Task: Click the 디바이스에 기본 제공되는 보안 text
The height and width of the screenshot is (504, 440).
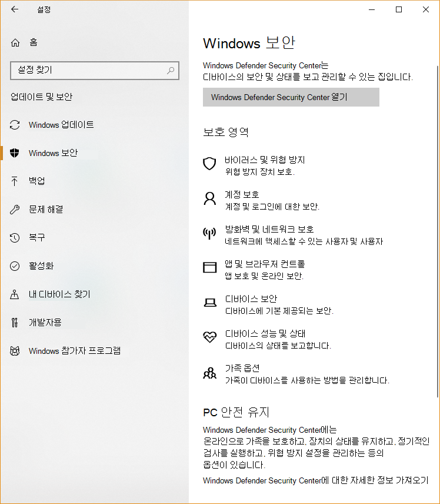Action: pyautogui.click(x=279, y=311)
